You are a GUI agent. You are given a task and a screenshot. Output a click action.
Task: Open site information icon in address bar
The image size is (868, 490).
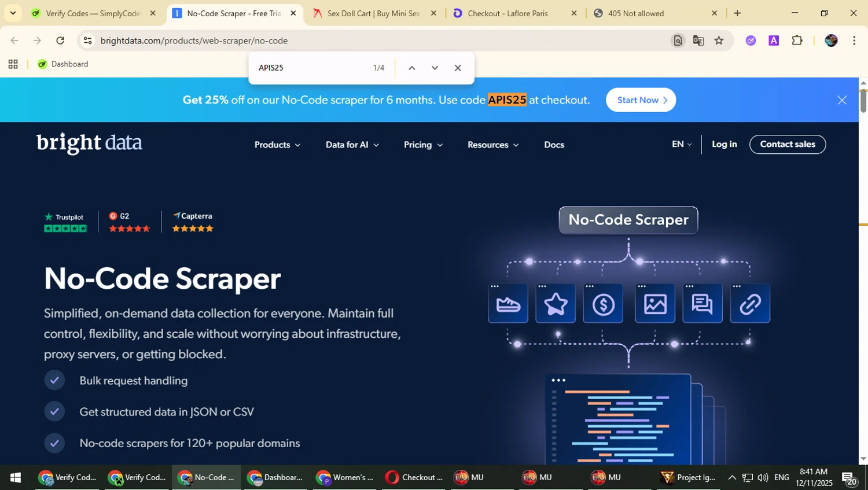pyautogui.click(x=88, y=40)
